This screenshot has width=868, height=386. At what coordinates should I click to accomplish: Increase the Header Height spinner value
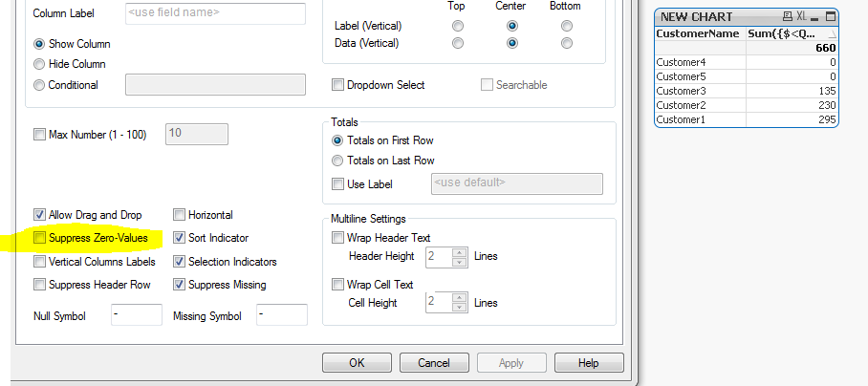point(460,251)
